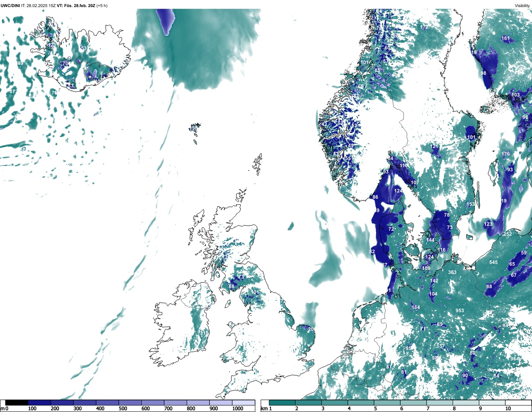Click the visibility value 157 over Germany
Viewport: 532px width, 412px height.
pyautogui.click(x=441, y=346)
